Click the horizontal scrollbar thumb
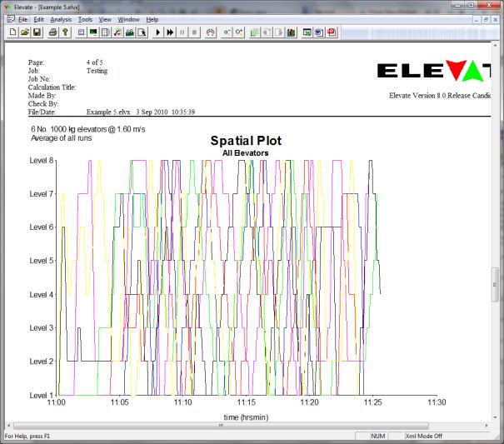Image resolution: width=504 pixels, height=444 pixels. pos(221,426)
